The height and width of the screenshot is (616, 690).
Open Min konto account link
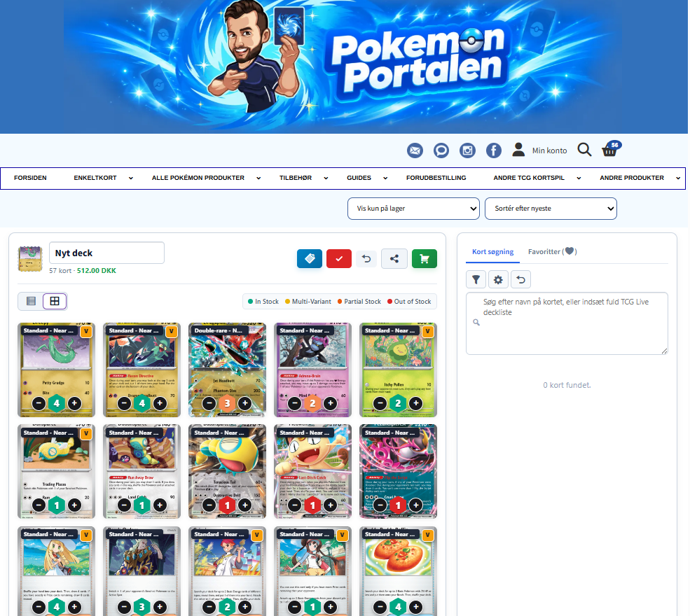click(549, 150)
